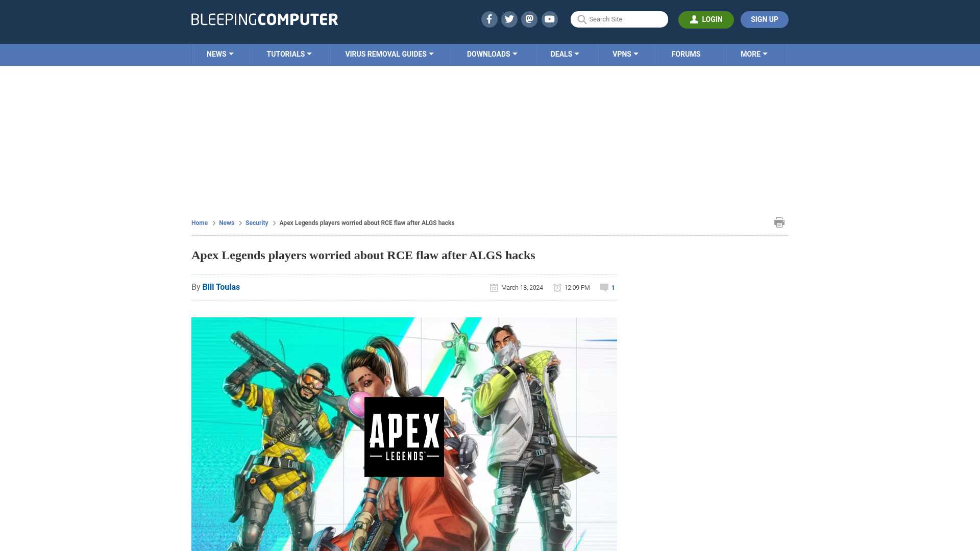
Task: Click the comments icon showing 1
Action: point(606,287)
